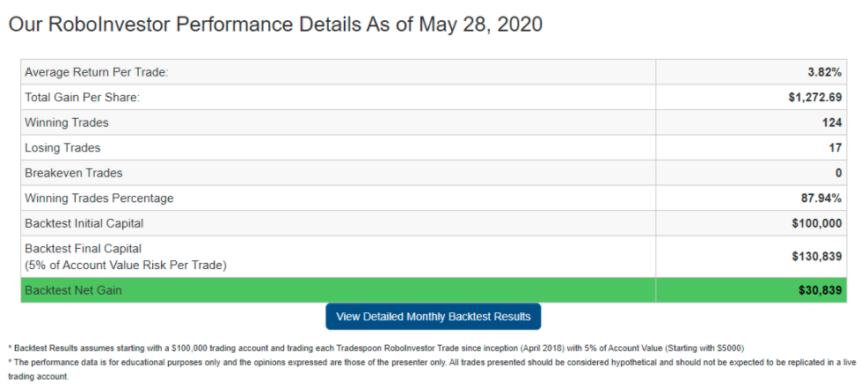Select the Total Gain Per Share label
868x386 pixels.
(x=83, y=98)
